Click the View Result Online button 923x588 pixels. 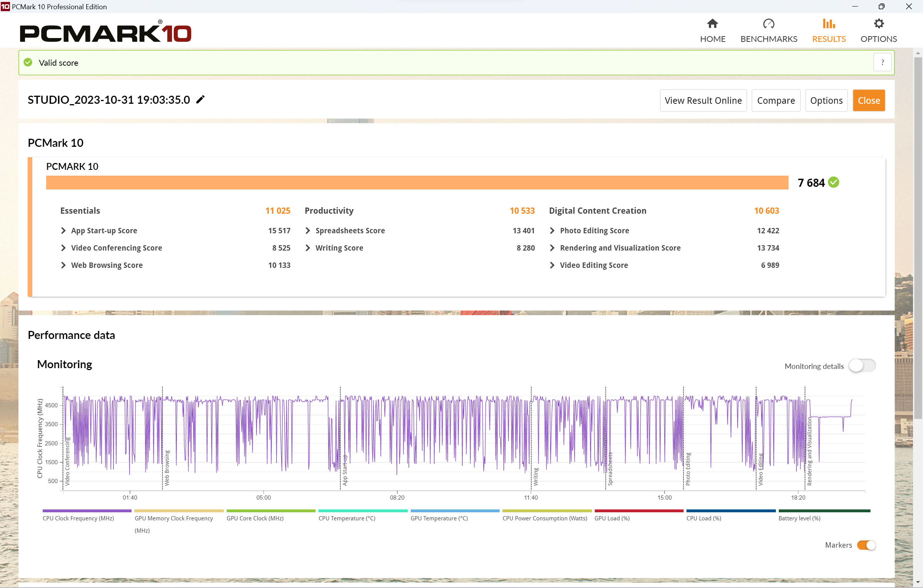point(703,100)
